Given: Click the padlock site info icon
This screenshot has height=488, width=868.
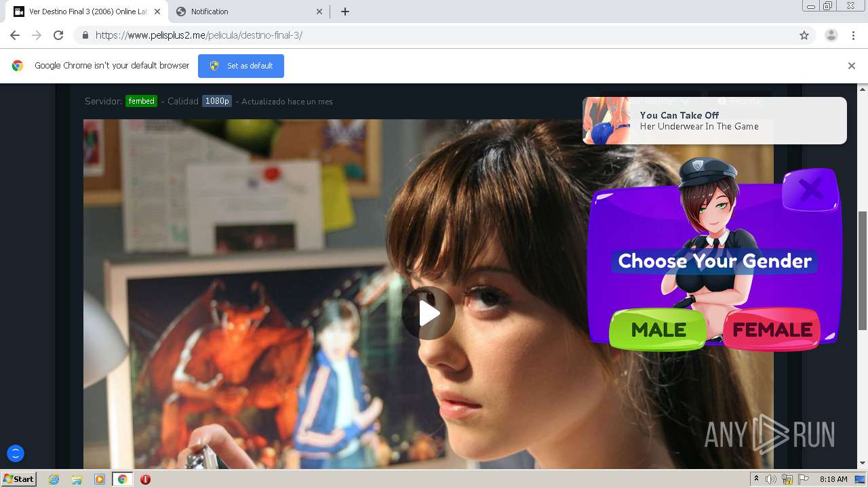Looking at the screenshot, I should pos(85,35).
